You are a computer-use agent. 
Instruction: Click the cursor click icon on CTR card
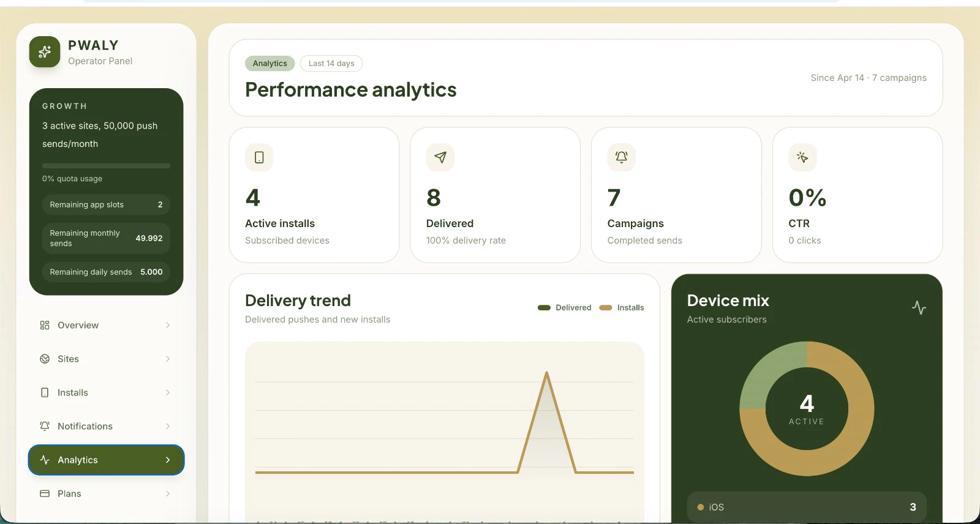point(802,157)
